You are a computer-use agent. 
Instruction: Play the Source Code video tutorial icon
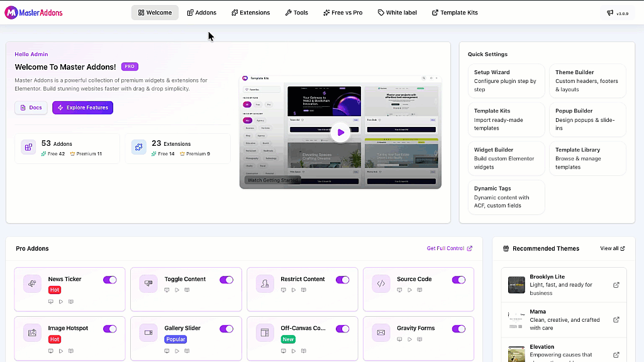pyautogui.click(x=409, y=290)
